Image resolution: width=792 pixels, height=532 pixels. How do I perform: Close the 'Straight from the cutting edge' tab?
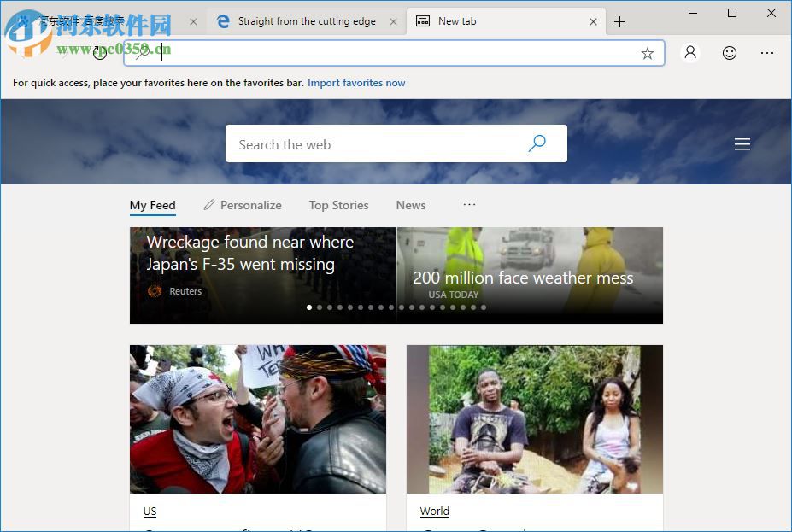coord(393,21)
